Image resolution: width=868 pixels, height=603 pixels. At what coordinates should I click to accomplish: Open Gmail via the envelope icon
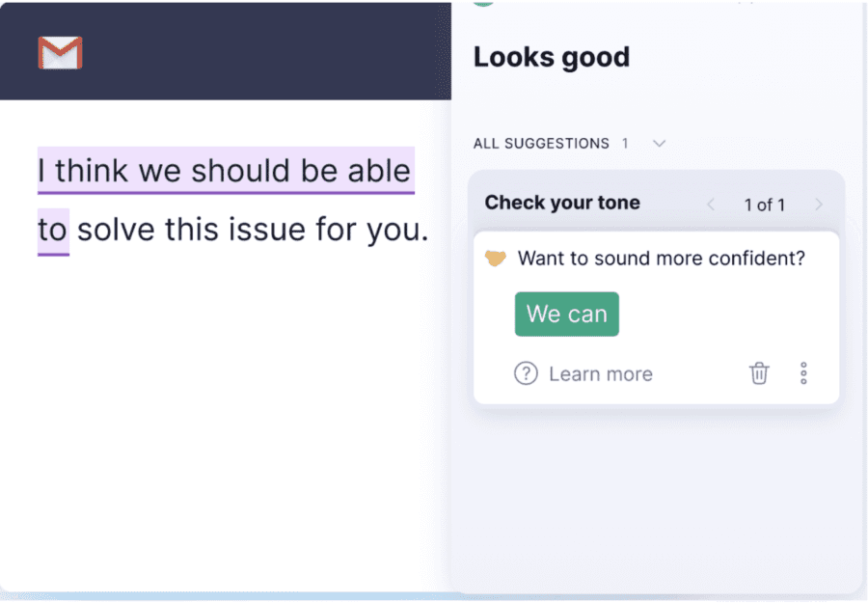58,53
